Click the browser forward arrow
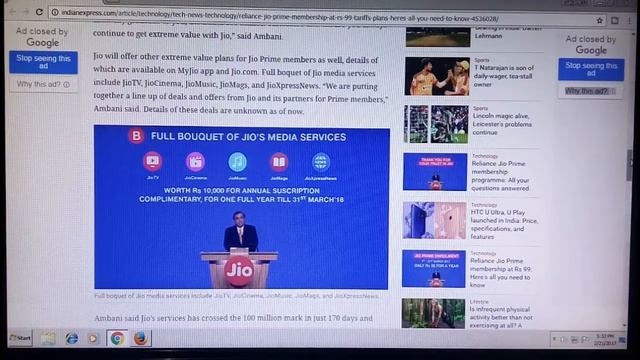The height and width of the screenshot is (360, 640). point(25,12)
